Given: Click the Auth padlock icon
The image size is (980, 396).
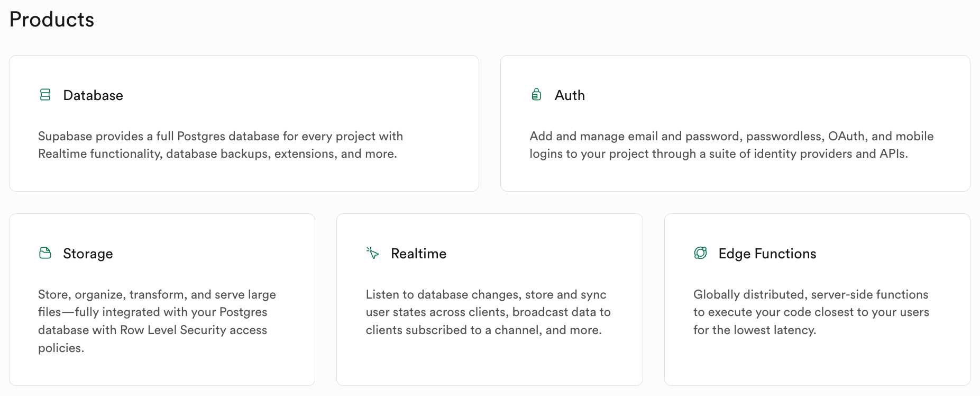Looking at the screenshot, I should click(536, 95).
